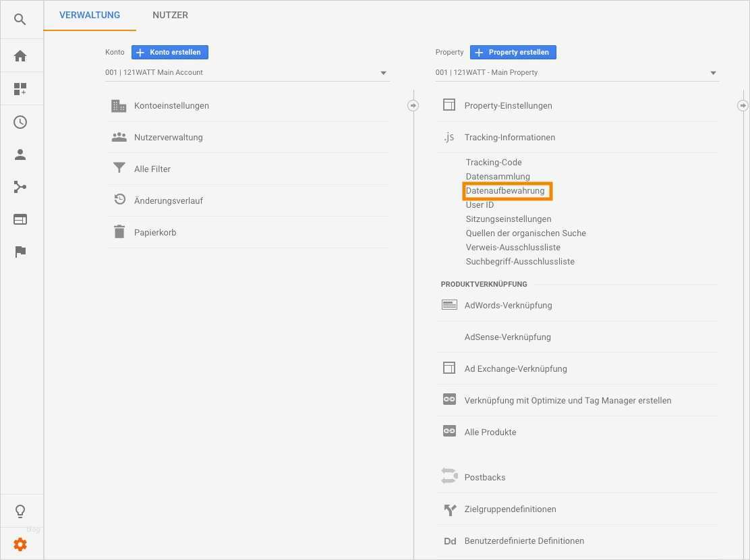Select the Conversions flag icon

[20, 251]
